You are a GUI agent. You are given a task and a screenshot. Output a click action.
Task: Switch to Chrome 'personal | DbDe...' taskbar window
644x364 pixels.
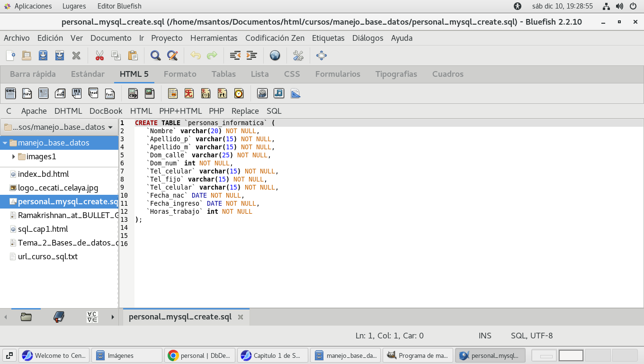(x=199, y=355)
